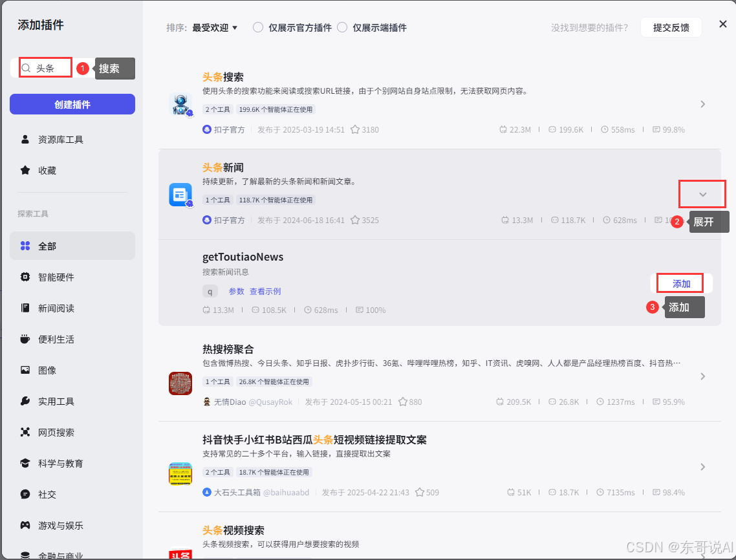The height and width of the screenshot is (560, 736).
Task: Open 查看示例 link
Action: point(265,292)
